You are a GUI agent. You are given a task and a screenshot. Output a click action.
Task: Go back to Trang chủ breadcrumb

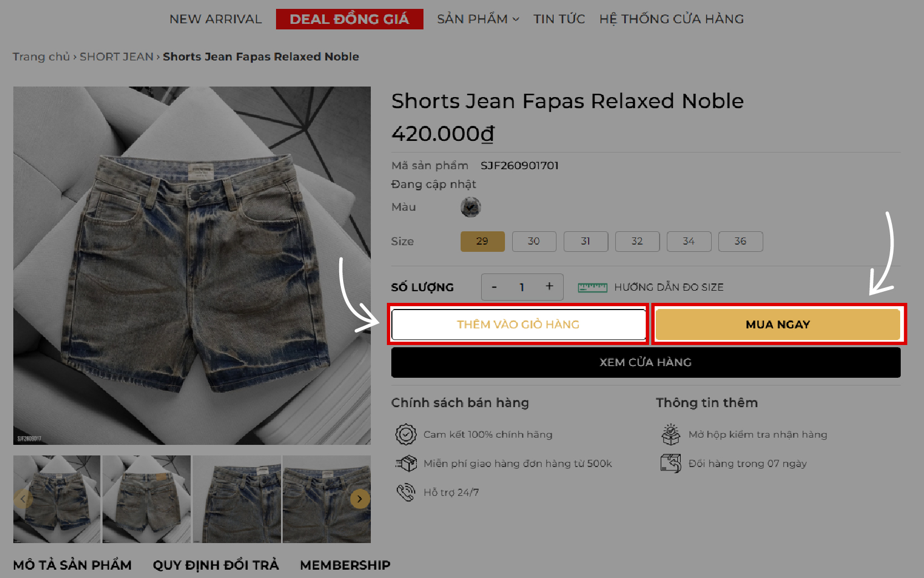tap(42, 57)
